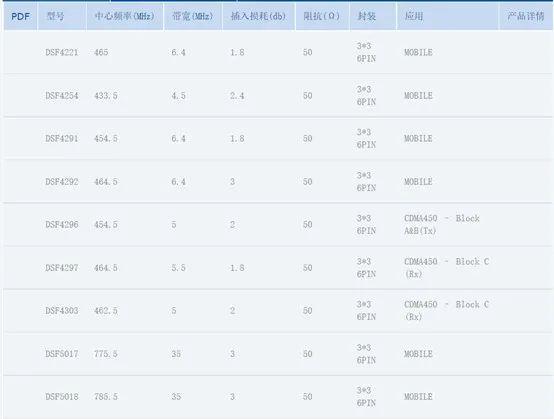554x419 pixels.
Task: Click center frequency 433.5 in DSF4254 row
Action: (x=106, y=96)
